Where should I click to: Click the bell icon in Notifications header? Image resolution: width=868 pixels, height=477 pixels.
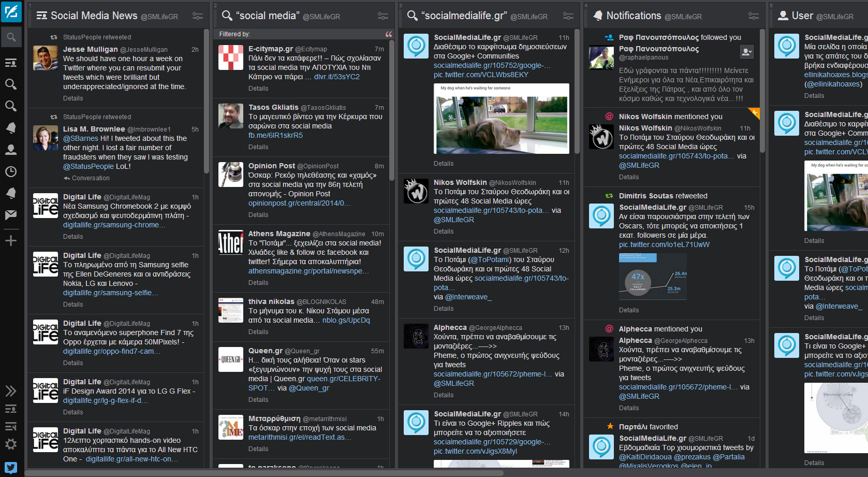click(598, 16)
